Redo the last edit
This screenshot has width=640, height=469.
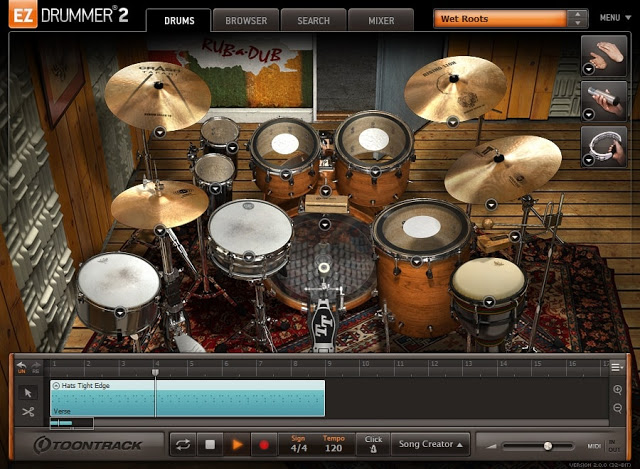[x=36, y=367]
